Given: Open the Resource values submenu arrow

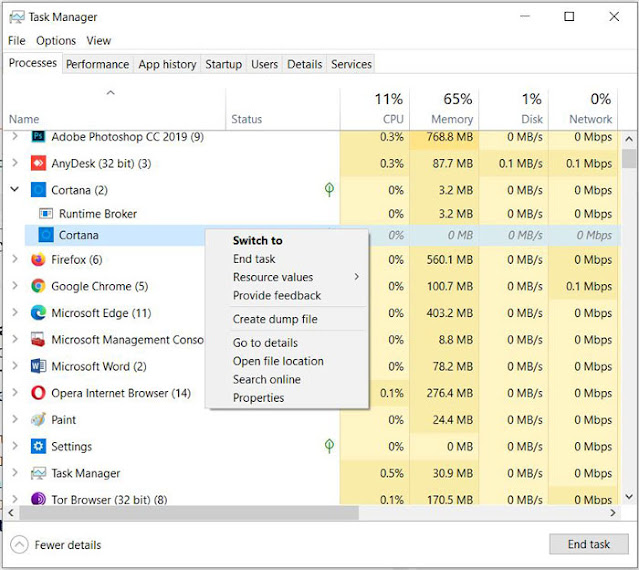Looking at the screenshot, I should coord(357,277).
